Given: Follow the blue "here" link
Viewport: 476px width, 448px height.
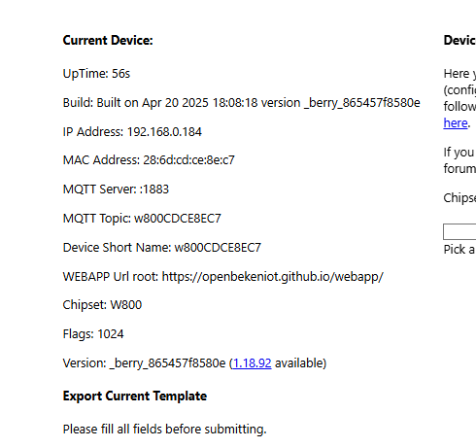Looking at the screenshot, I should (456, 123).
